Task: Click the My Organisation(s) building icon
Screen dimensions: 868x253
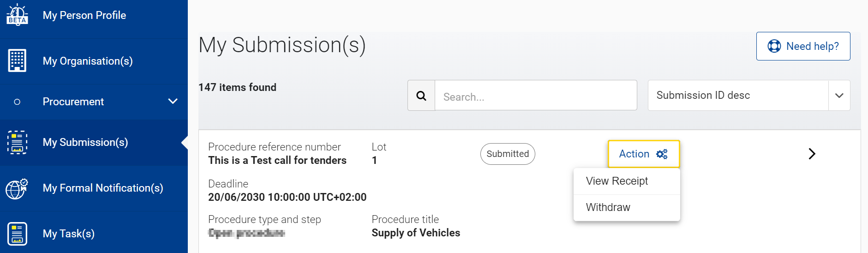Action: [x=17, y=60]
